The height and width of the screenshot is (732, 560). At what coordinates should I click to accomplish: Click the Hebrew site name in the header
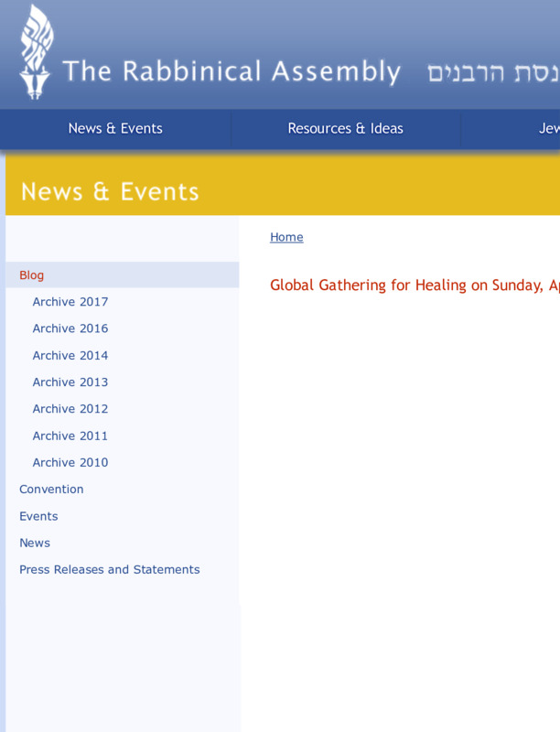pos(494,73)
